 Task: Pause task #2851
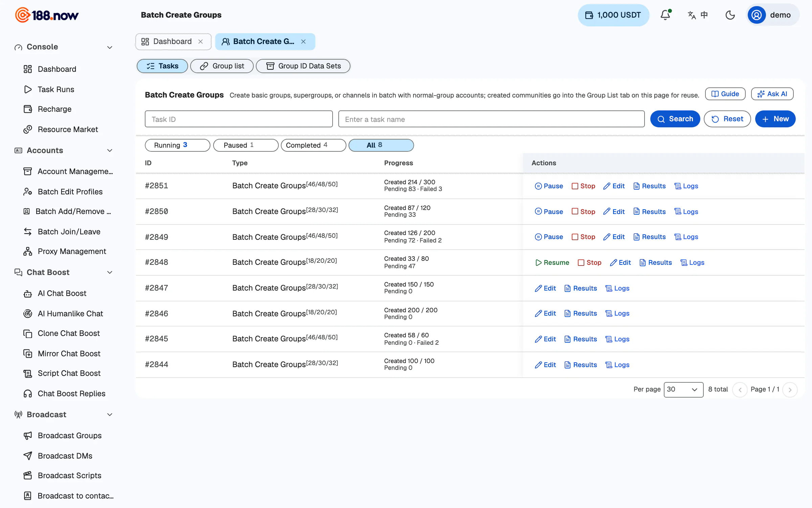point(549,186)
